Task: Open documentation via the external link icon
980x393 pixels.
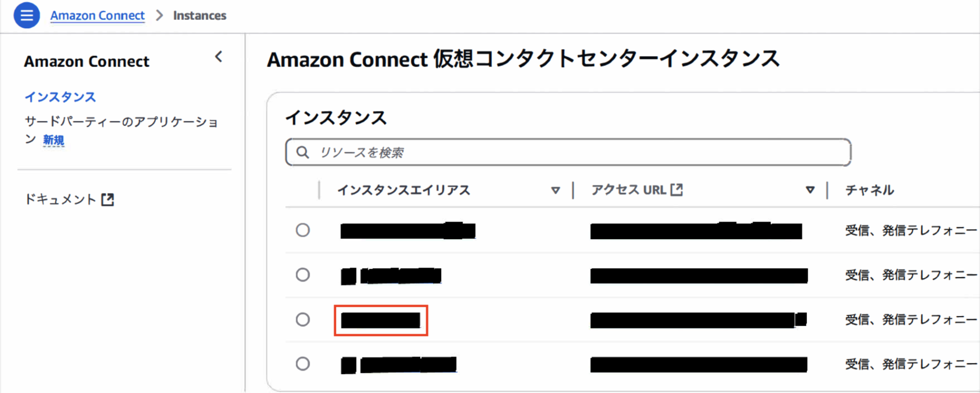Action: [x=108, y=199]
